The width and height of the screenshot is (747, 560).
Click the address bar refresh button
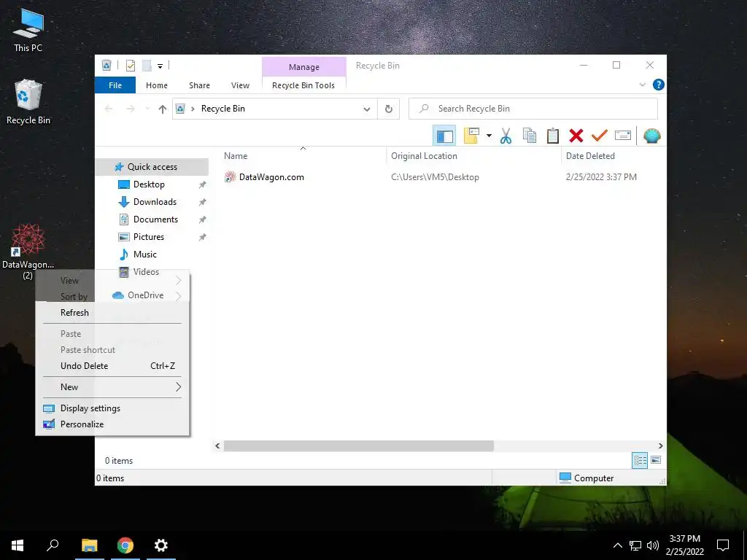click(389, 109)
